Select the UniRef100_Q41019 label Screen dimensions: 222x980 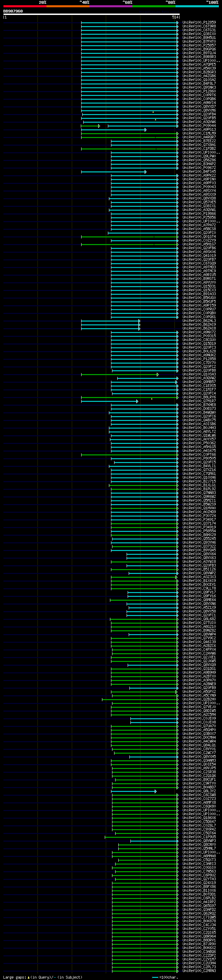199,256
